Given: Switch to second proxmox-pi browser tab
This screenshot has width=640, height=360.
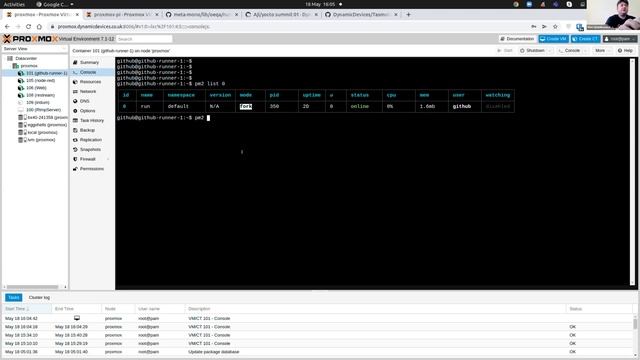Looking at the screenshot, I should pos(122,14).
